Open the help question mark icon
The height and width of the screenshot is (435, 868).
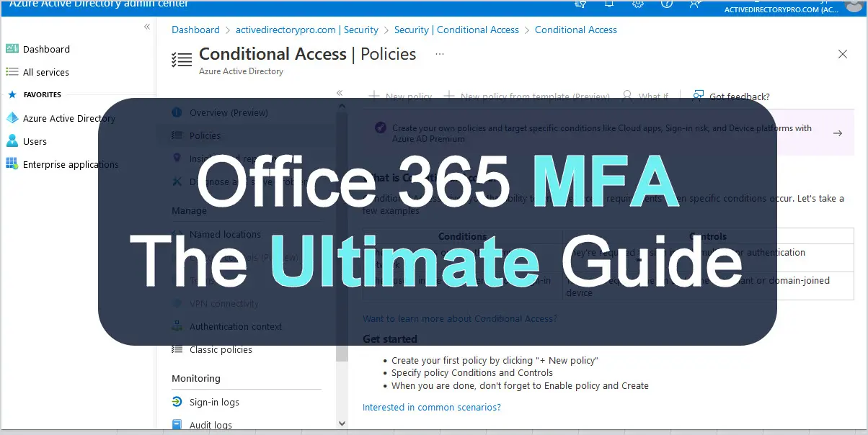tap(667, 4)
